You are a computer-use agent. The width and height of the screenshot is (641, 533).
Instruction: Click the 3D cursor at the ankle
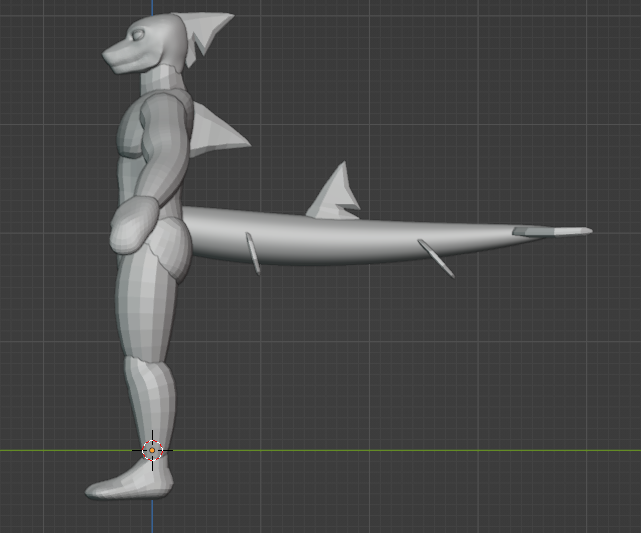click(x=152, y=450)
